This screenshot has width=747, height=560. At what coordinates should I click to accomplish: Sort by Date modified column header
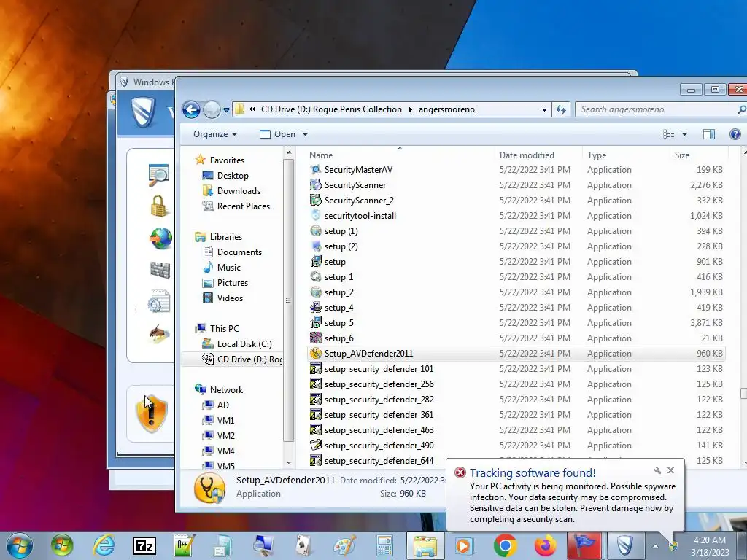(527, 155)
